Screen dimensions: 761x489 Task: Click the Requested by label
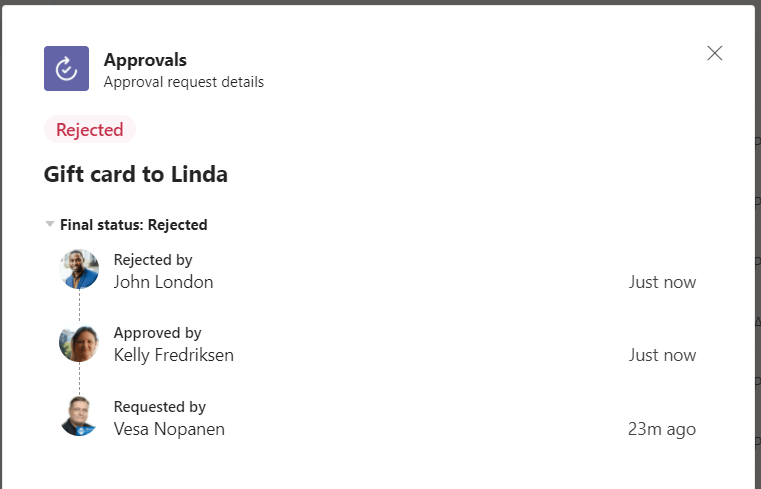[x=160, y=407]
